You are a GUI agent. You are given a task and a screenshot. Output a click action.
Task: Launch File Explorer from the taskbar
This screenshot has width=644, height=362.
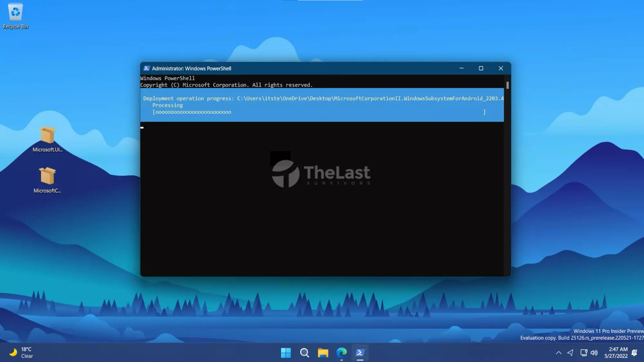(x=323, y=353)
